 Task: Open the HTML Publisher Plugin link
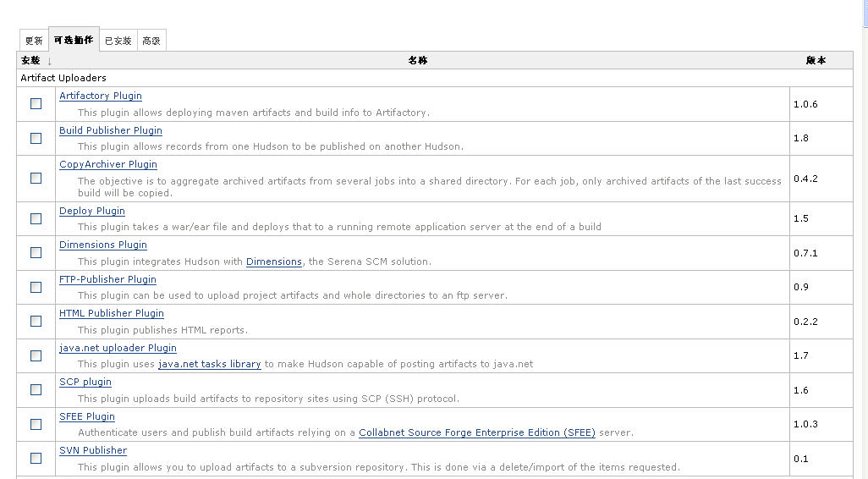pyautogui.click(x=112, y=313)
